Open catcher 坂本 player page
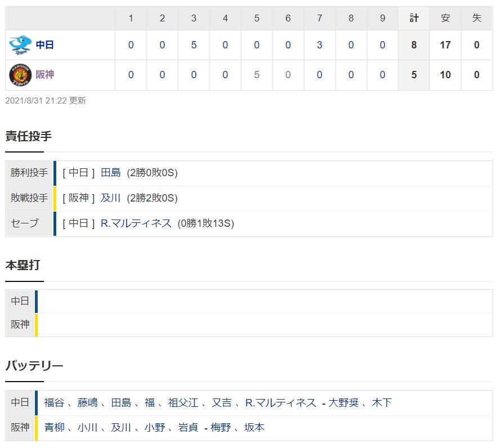 (254, 428)
